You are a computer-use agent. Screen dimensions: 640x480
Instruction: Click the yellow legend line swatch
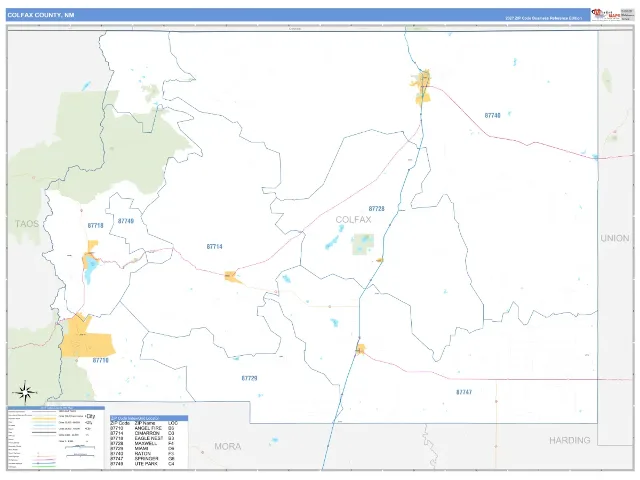pos(44,419)
